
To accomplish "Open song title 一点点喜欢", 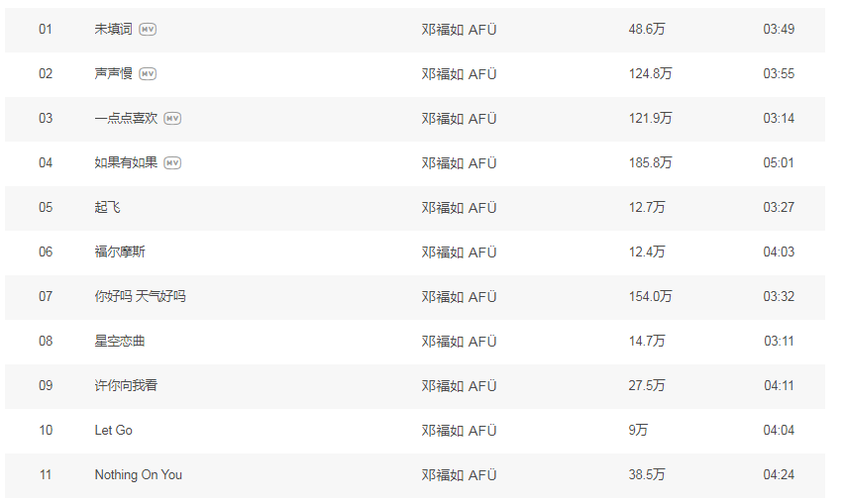I will point(126,119).
